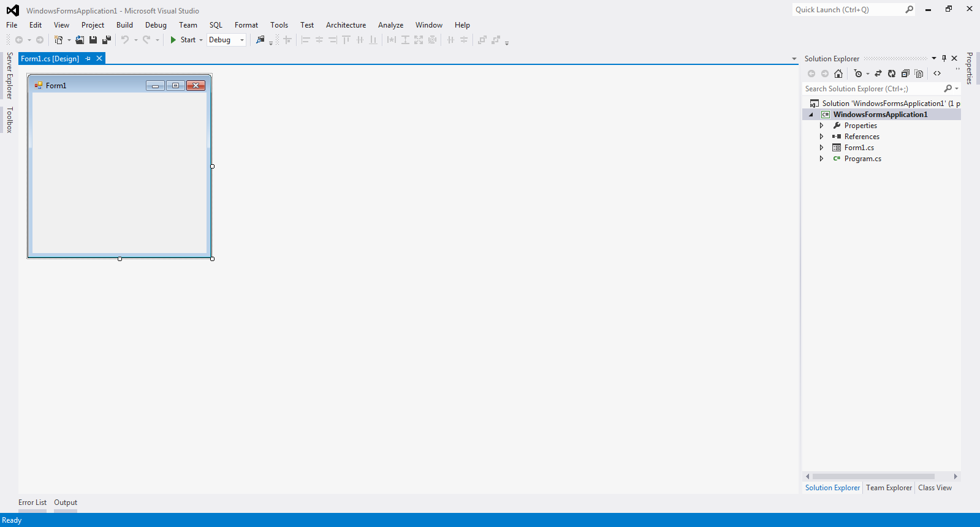
Task: Click the Solution Explorer Home icon
Action: tap(838, 74)
